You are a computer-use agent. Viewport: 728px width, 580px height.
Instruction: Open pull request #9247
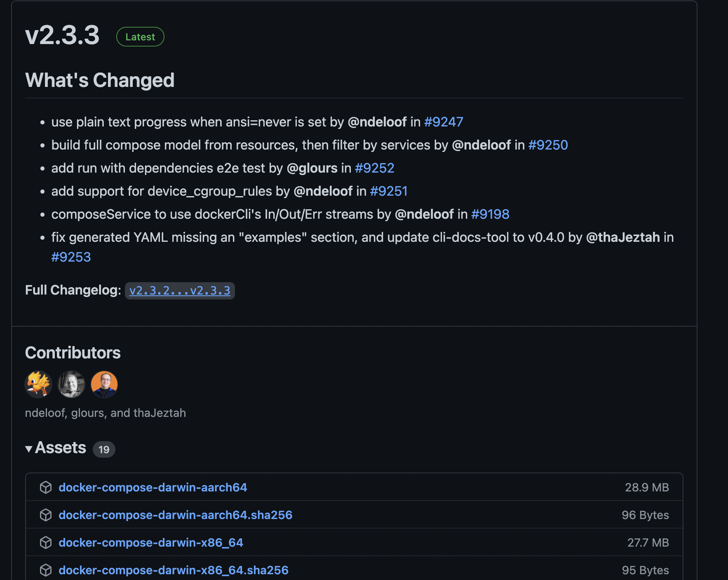coord(444,122)
